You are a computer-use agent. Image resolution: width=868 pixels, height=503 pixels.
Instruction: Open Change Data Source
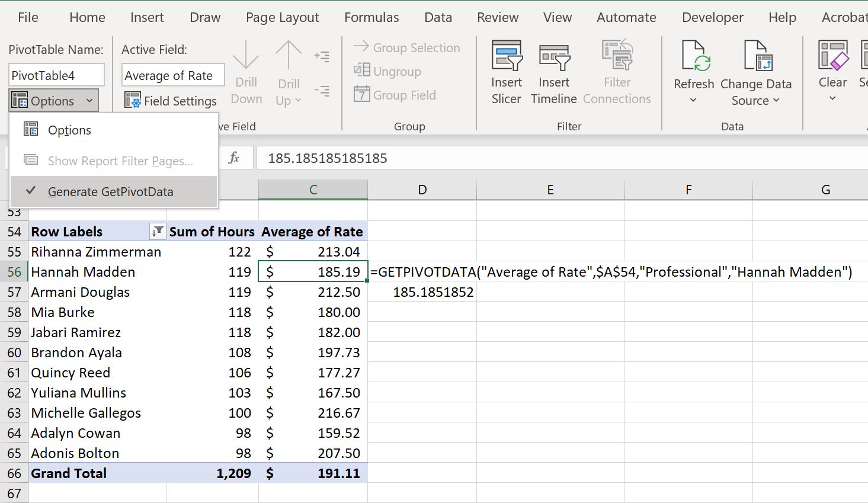tap(755, 57)
